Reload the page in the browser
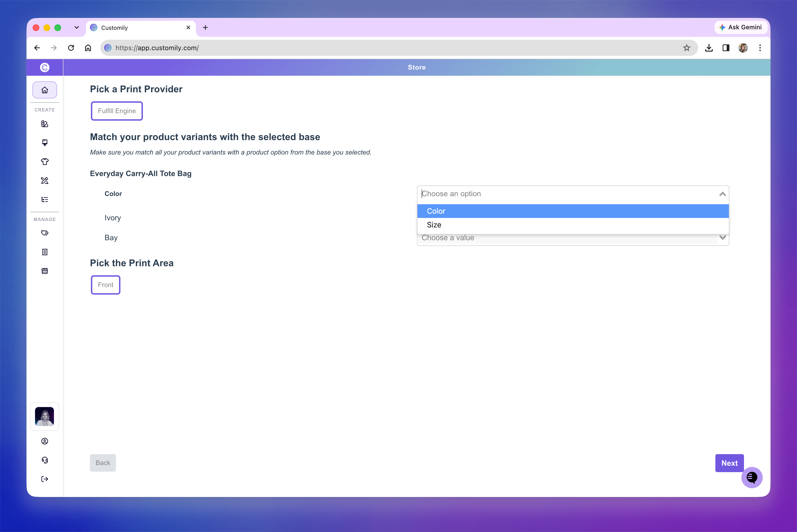 click(71, 48)
